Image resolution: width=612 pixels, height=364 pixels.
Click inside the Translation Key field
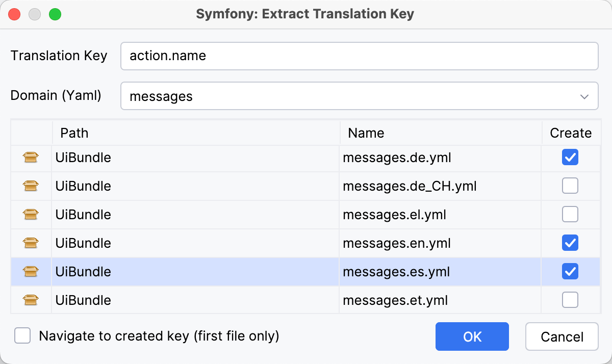tap(357, 56)
